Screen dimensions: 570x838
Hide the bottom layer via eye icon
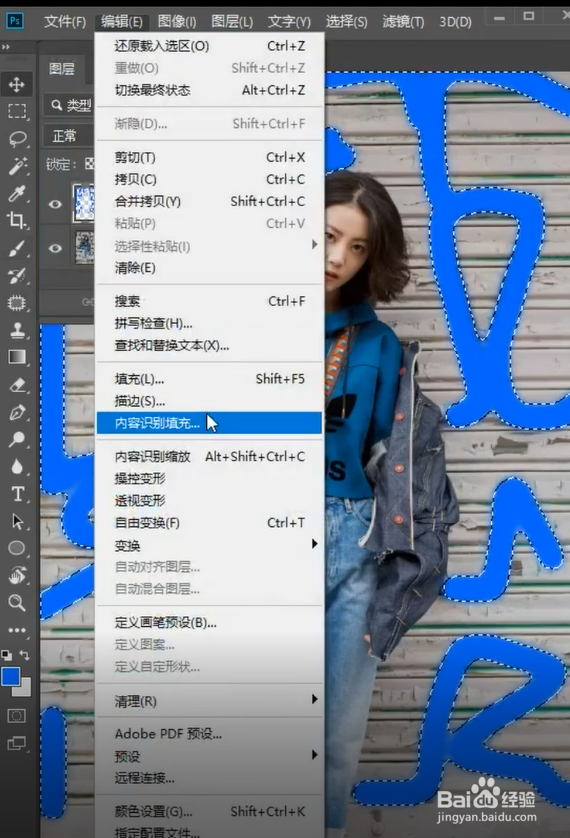tap(55, 249)
